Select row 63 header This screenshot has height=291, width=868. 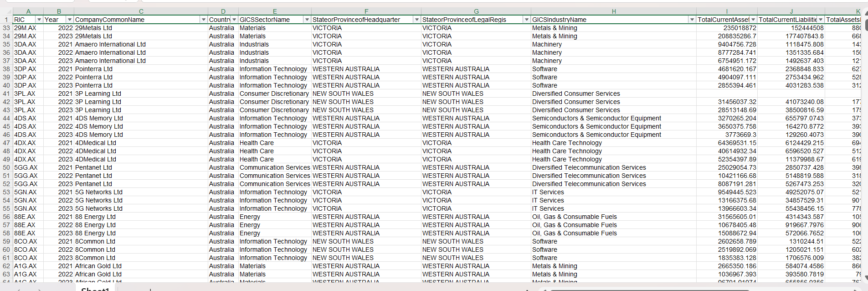coord(6,274)
